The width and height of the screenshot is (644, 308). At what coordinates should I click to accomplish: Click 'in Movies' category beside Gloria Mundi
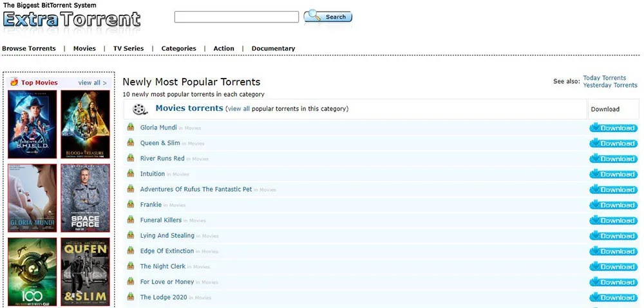[190, 128]
